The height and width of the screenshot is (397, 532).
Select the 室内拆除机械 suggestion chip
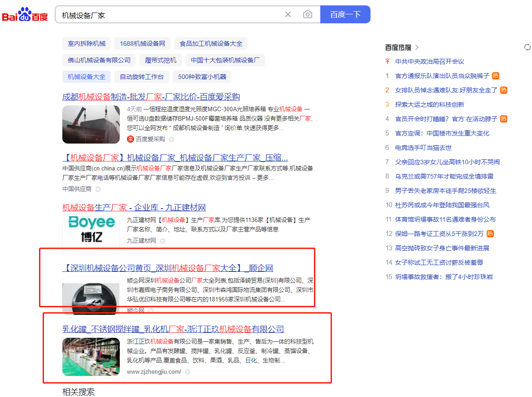click(87, 44)
